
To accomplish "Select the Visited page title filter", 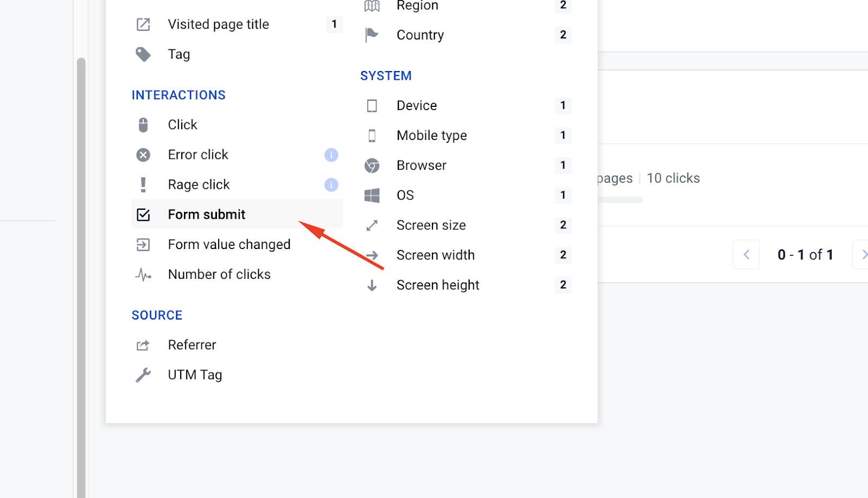I will pyautogui.click(x=218, y=24).
